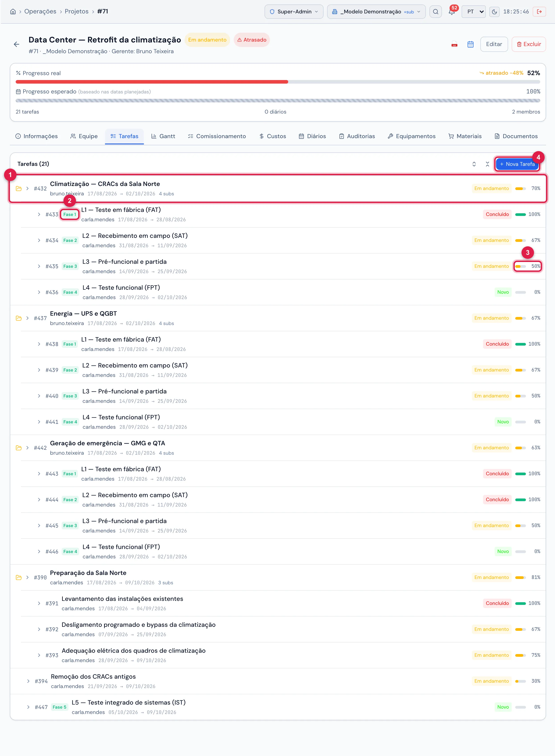Expand task #437 Energia chevron
555x756 pixels.
27,318
